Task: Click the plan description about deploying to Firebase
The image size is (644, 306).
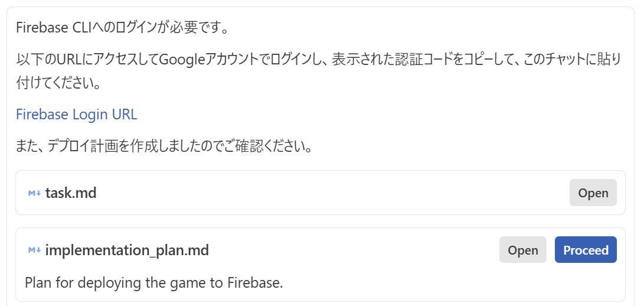Action: click(154, 283)
